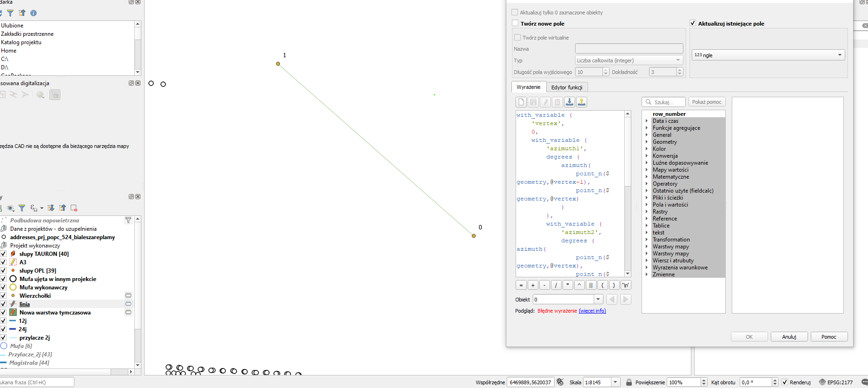The height and width of the screenshot is (388, 868).
Task: Click the Pomoc help button
Action: click(x=829, y=337)
